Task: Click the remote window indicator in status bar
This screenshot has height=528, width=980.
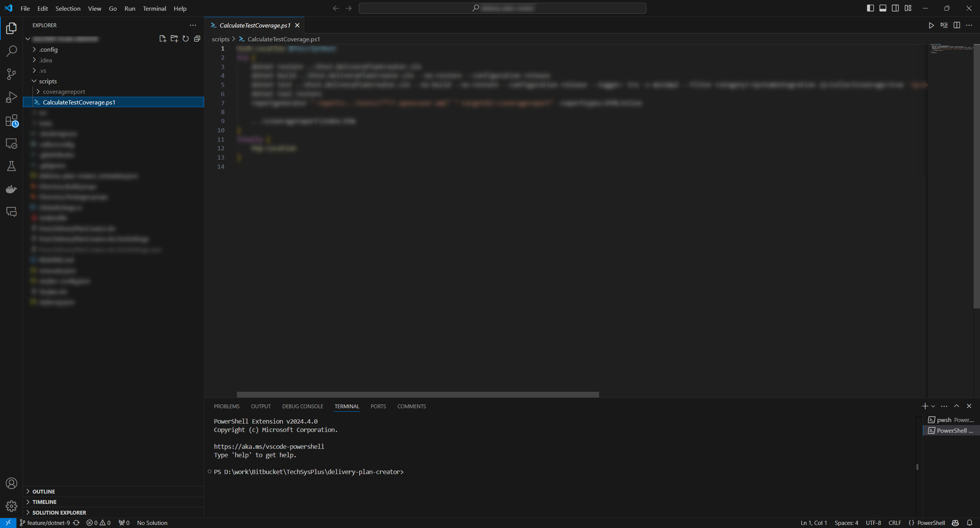Action: coord(8,523)
